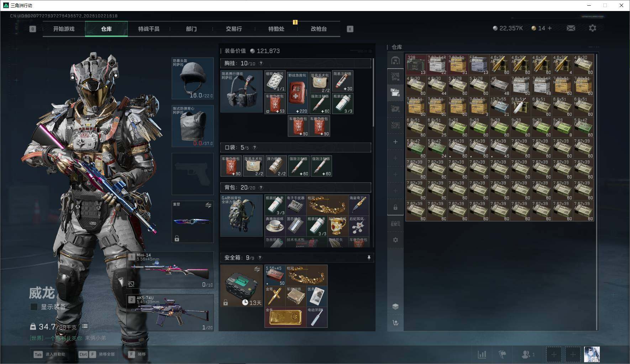
Task: Click the warehouse grid scrollbar
Action: (x=597, y=192)
